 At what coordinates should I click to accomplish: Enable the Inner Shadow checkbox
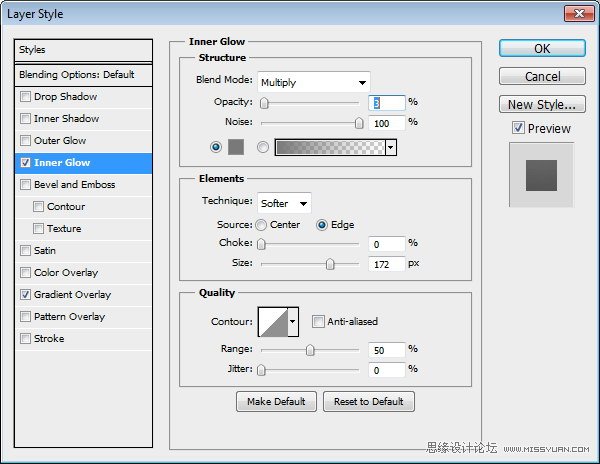pos(25,119)
